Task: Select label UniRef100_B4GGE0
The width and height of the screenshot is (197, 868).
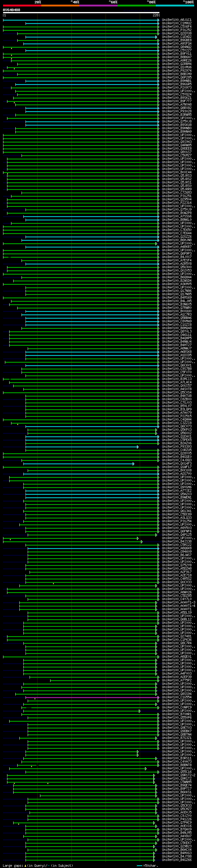Action: pyautogui.click(x=176, y=457)
